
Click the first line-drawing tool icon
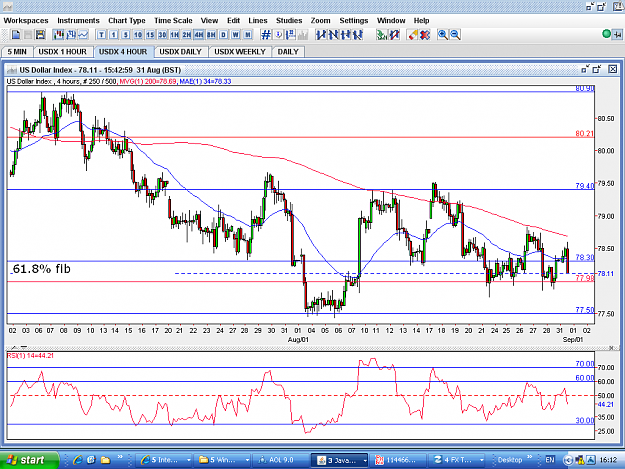[x=321, y=35]
